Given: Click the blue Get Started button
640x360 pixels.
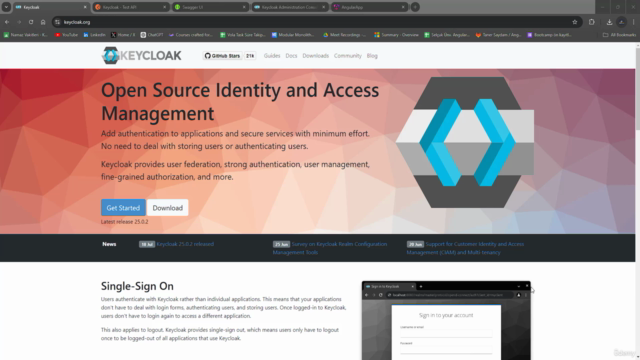Looking at the screenshot, I should coord(123,208).
